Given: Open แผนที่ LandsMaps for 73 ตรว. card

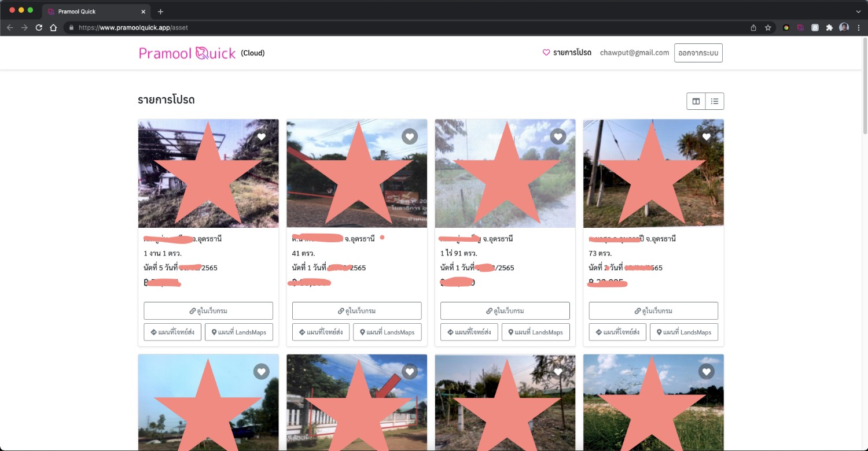Looking at the screenshot, I should [684, 332].
